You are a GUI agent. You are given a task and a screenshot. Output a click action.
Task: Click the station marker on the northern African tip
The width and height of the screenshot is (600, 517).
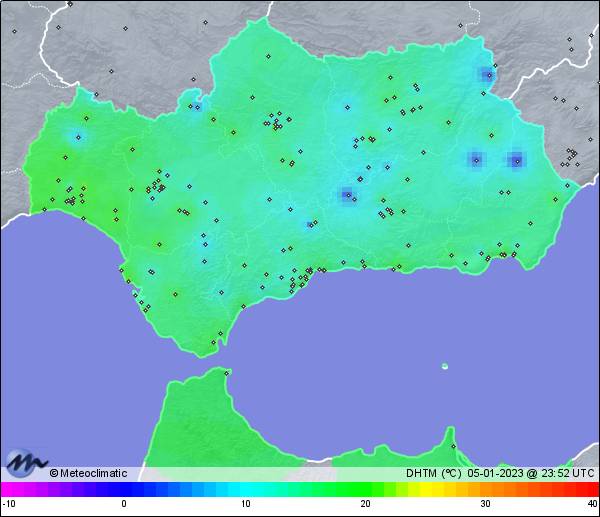pyautogui.click(x=227, y=373)
